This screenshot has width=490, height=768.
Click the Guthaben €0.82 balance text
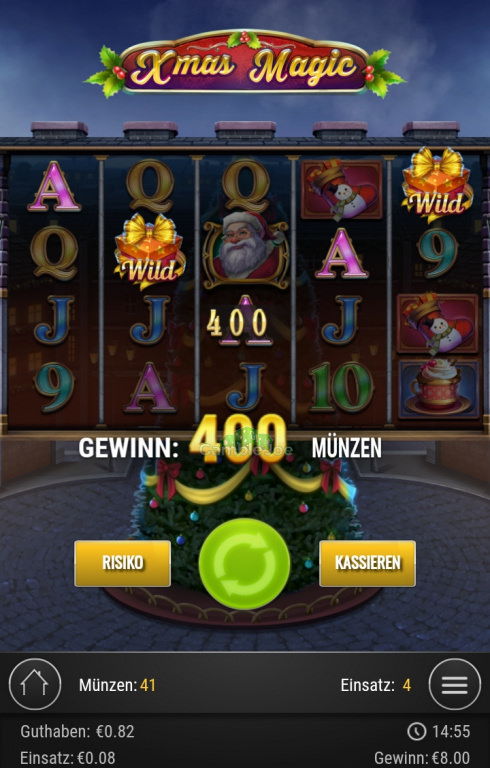[x=77, y=732]
